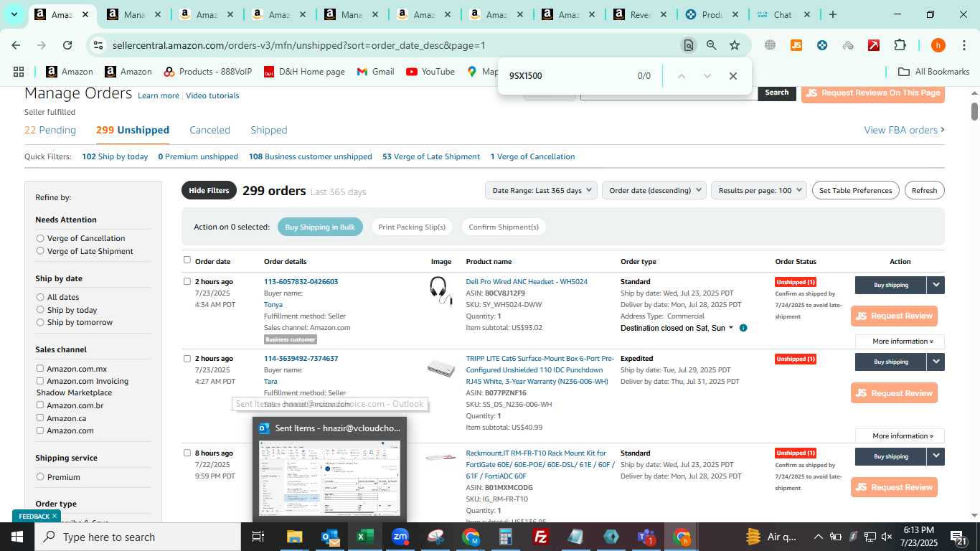Open Date Range: Last 365 days dropdown
The width and height of the screenshot is (980, 551).
(x=541, y=190)
